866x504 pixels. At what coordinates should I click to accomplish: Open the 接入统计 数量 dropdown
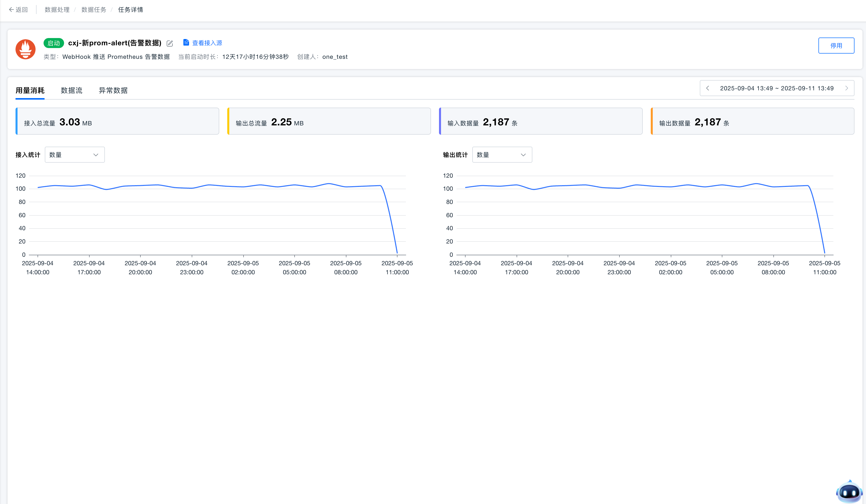coord(75,155)
